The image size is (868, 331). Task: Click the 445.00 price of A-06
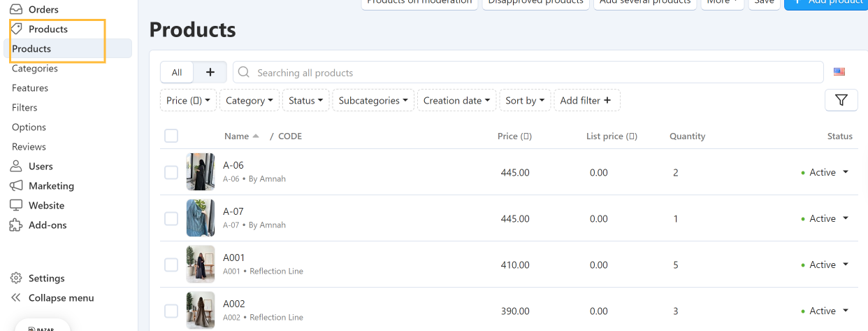(x=515, y=172)
